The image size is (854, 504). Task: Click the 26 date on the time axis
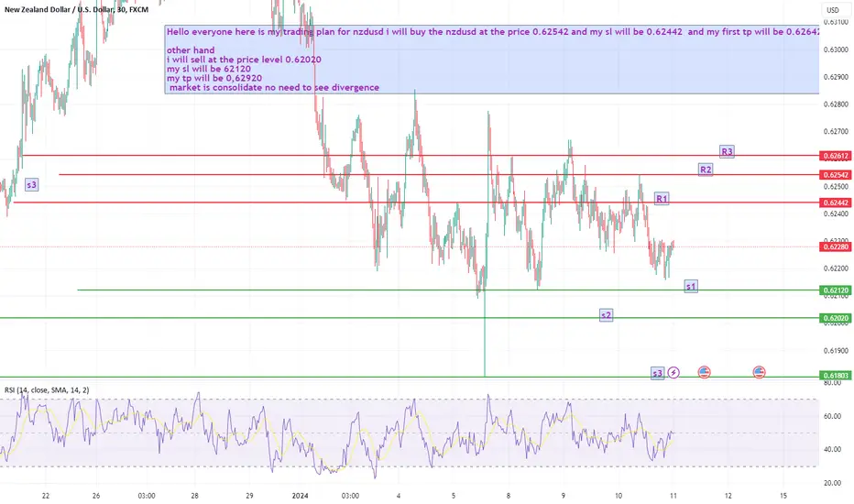[96, 496]
